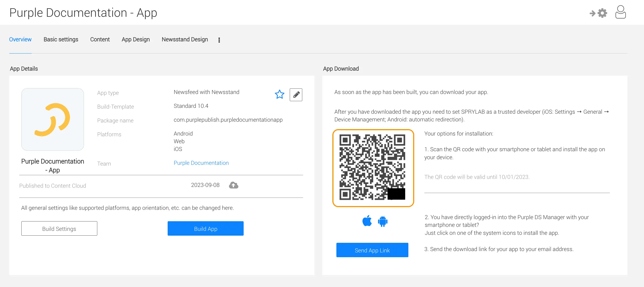Open the App Design tab
The height and width of the screenshot is (287, 644).
click(136, 39)
